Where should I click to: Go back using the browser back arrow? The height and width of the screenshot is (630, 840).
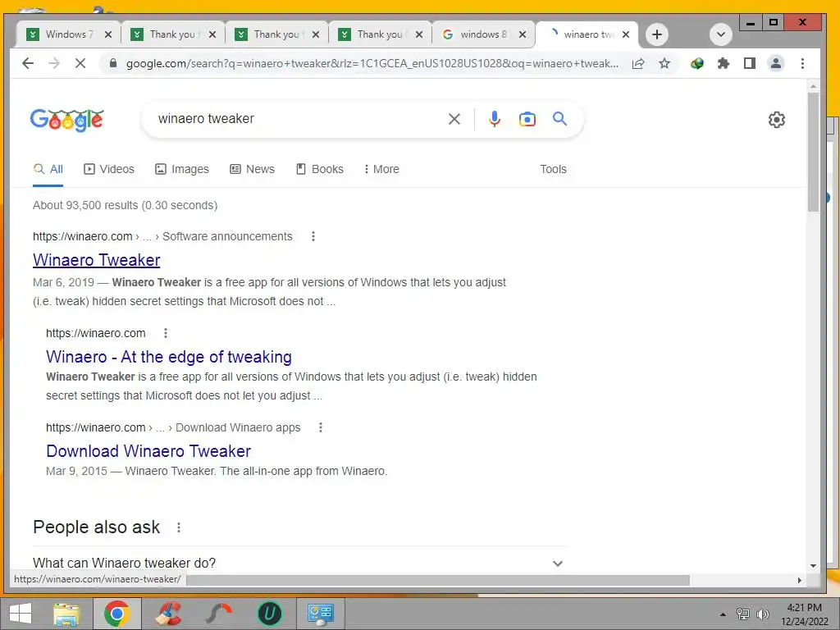pos(28,63)
